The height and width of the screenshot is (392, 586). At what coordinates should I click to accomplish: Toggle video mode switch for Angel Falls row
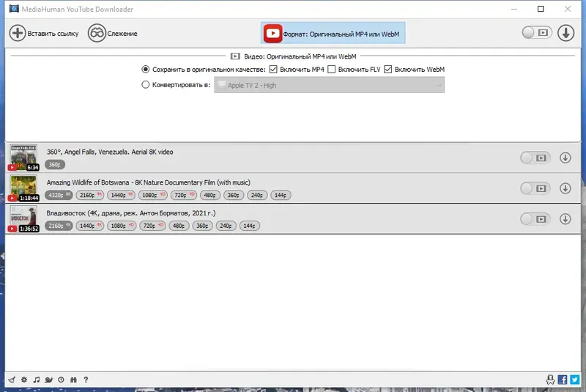tap(535, 158)
